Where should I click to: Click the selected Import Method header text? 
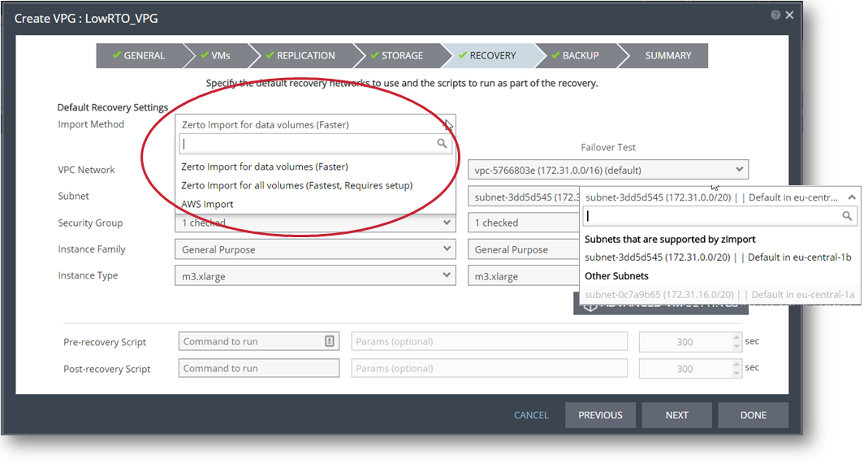[266, 125]
